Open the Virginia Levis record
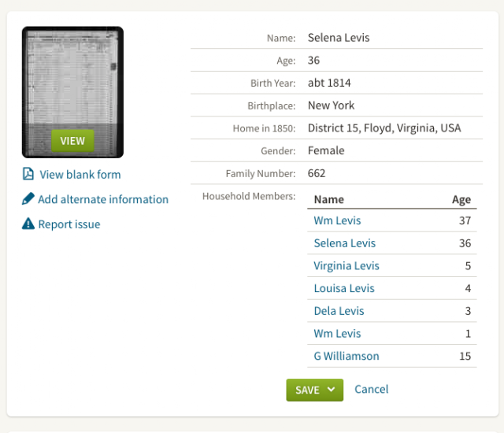Viewport: 504px width, 433px height. pyautogui.click(x=346, y=265)
